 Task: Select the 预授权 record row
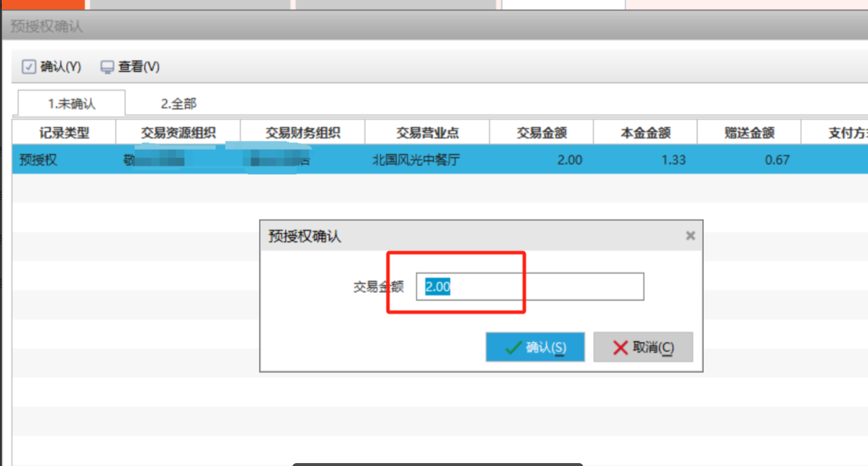(39, 160)
